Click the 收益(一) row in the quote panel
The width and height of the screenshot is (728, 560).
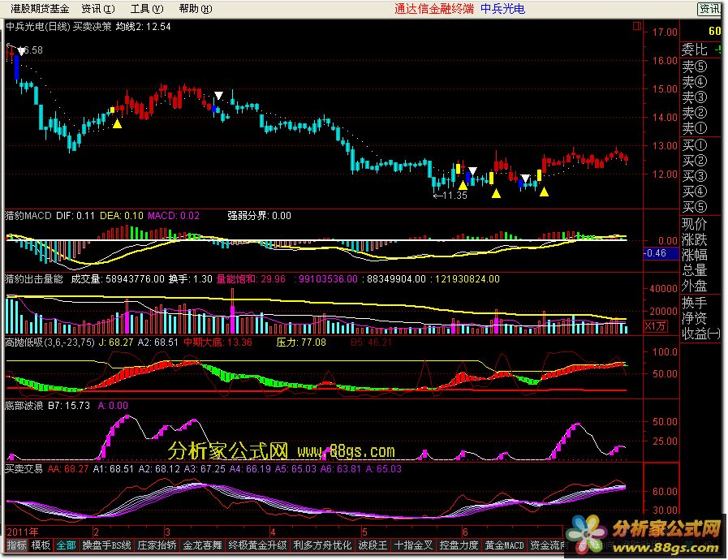click(x=700, y=333)
